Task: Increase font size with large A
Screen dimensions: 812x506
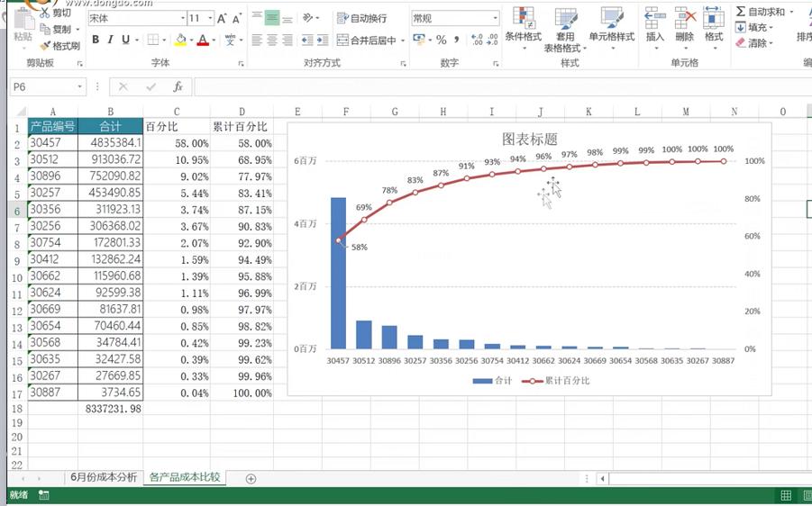Action: click(x=222, y=19)
